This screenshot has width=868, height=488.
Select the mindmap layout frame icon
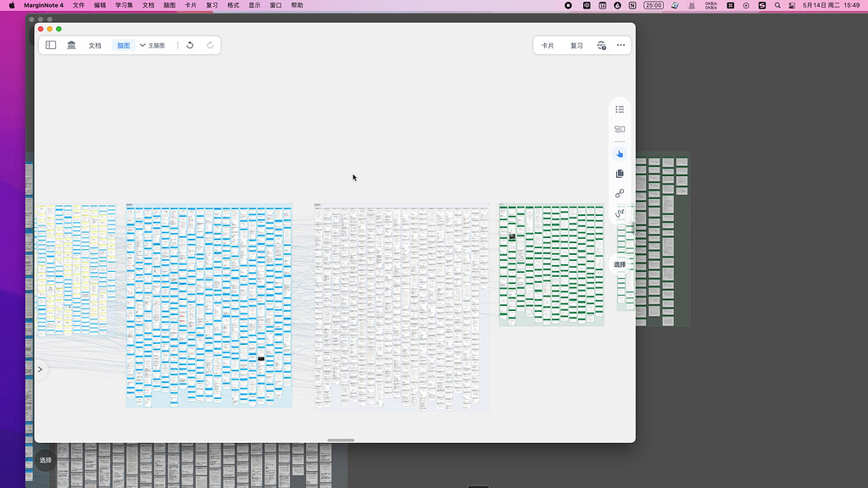pos(620,130)
